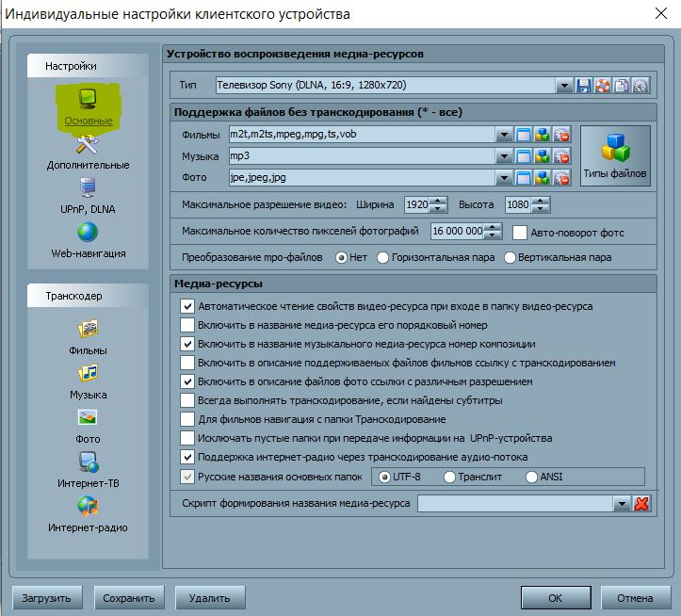Viewport: 681px width, 616px height.
Task: Click the red minus gear icon in Фото row
Action: 561,177
